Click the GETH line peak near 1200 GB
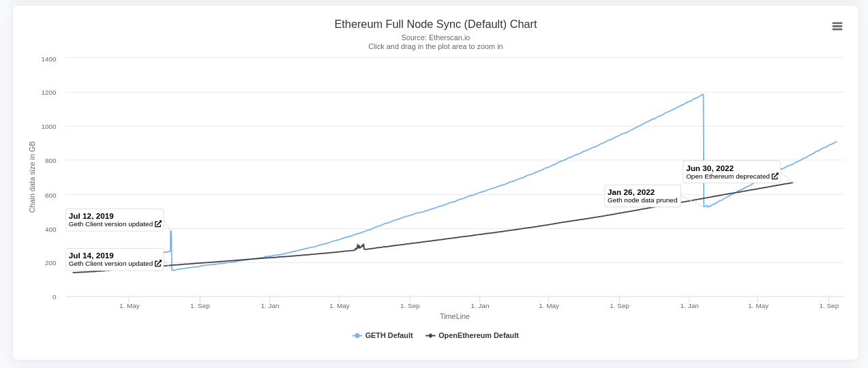868x368 pixels. 702,95
